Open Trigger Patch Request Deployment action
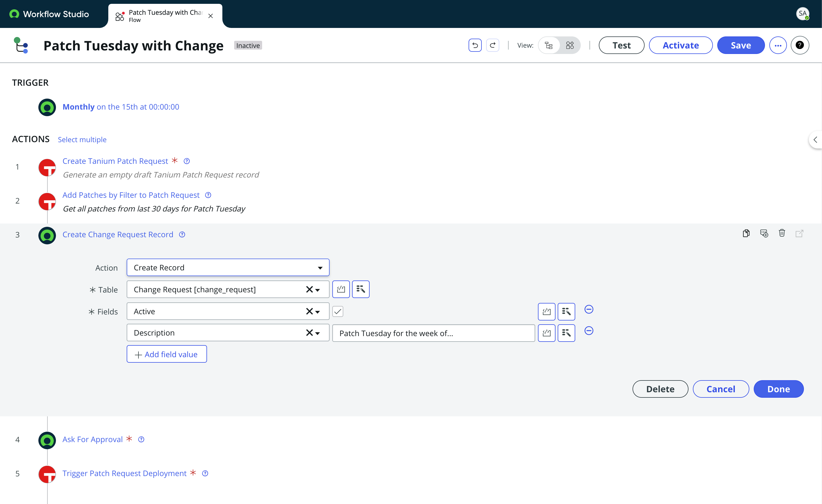The width and height of the screenshot is (822, 504). click(124, 473)
